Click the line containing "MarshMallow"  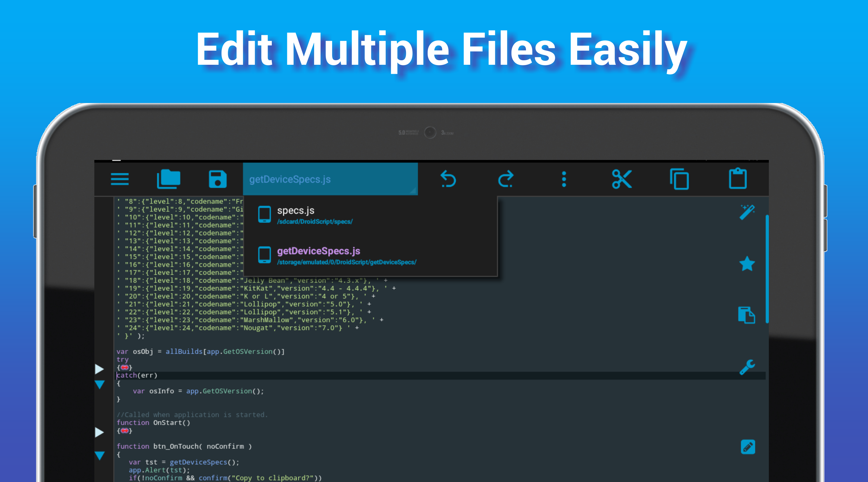pyautogui.click(x=250, y=320)
